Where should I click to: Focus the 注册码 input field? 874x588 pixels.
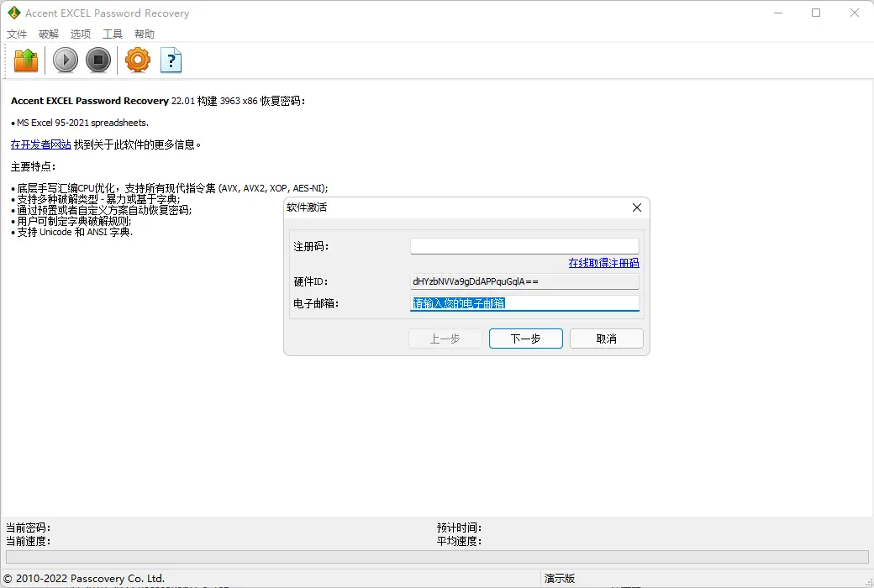(x=524, y=246)
